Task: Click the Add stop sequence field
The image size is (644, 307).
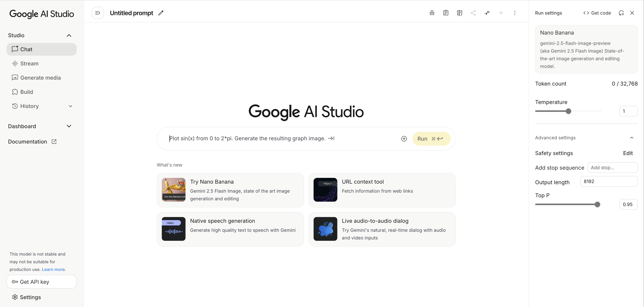Action: (x=613, y=168)
